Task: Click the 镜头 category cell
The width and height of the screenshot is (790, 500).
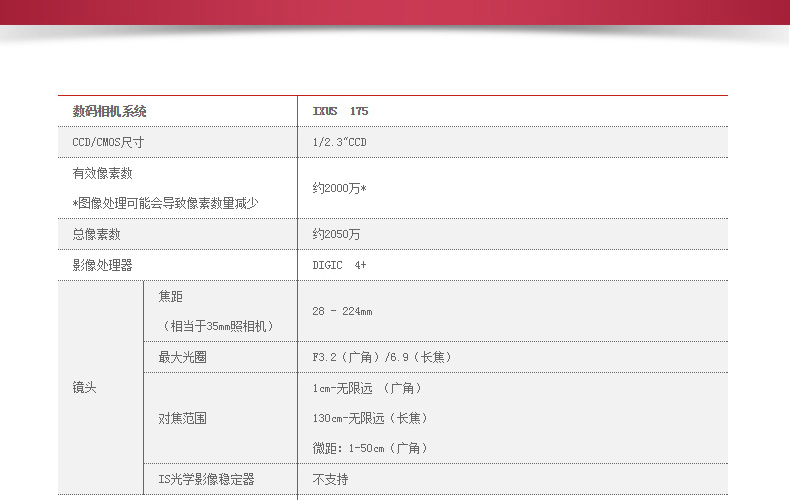Action: (85, 388)
